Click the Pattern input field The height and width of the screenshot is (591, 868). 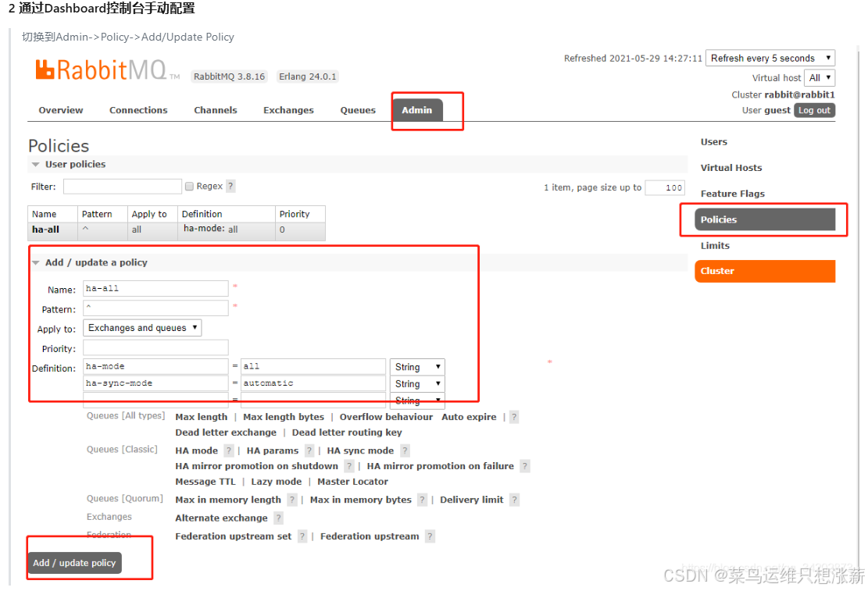click(x=155, y=308)
